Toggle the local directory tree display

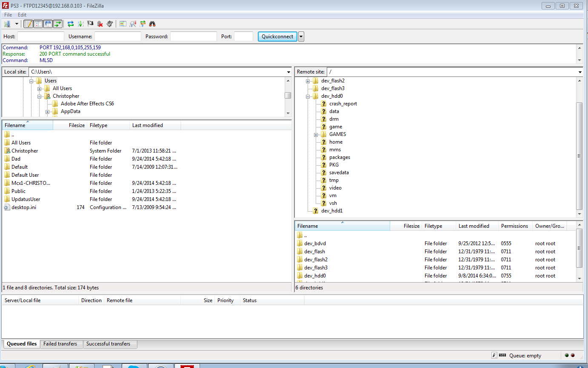coord(38,24)
